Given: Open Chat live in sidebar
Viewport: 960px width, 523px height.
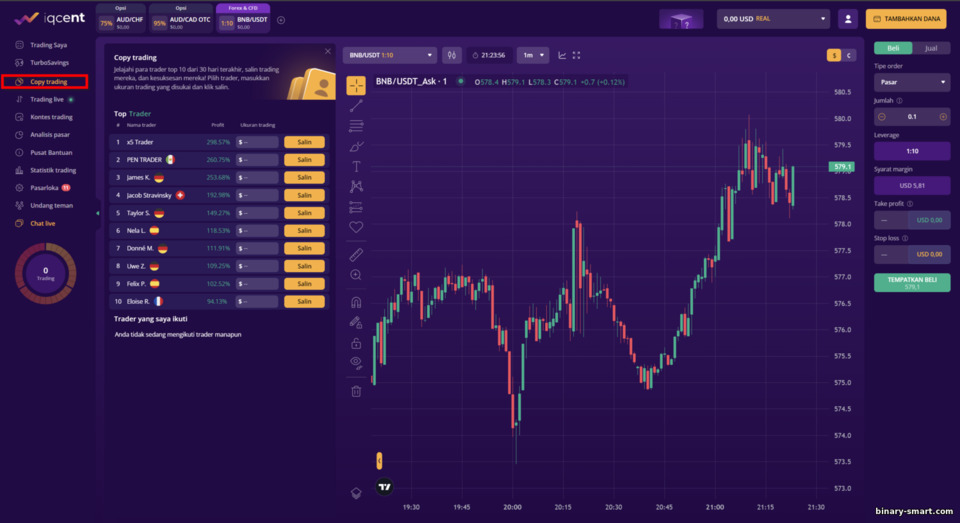Looking at the screenshot, I should pyautogui.click(x=42, y=224).
